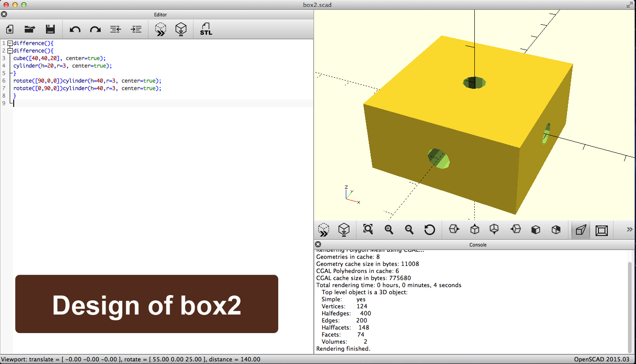Viewport: 636px width, 364px height.
Task: Click the 'Halfedges: 400' console line
Action: click(x=346, y=313)
